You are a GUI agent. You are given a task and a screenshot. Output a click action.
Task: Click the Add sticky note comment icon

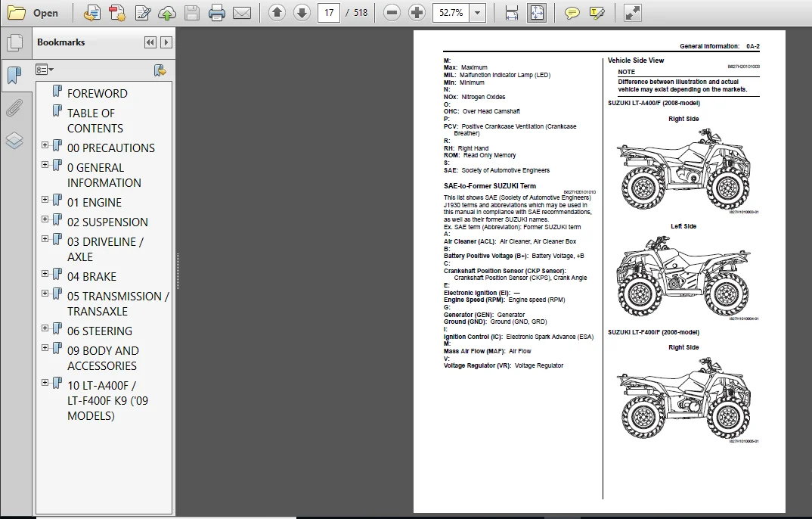tap(572, 13)
